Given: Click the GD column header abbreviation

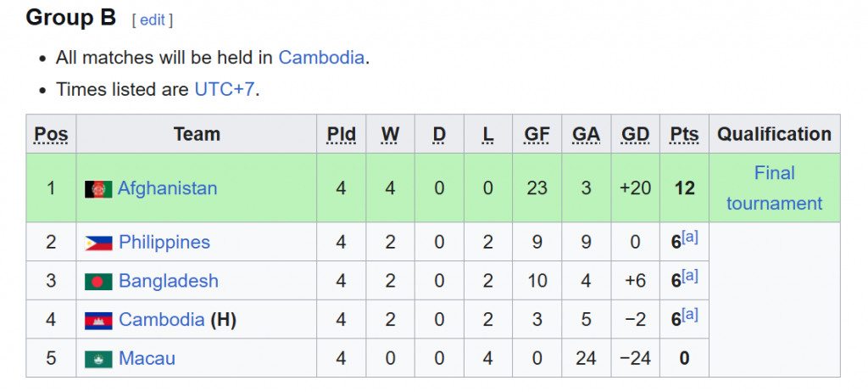Looking at the screenshot, I should click(x=635, y=134).
